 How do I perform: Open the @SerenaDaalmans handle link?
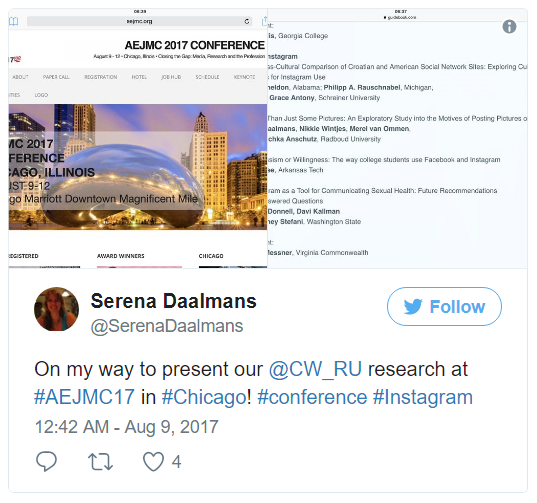click(x=167, y=326)
